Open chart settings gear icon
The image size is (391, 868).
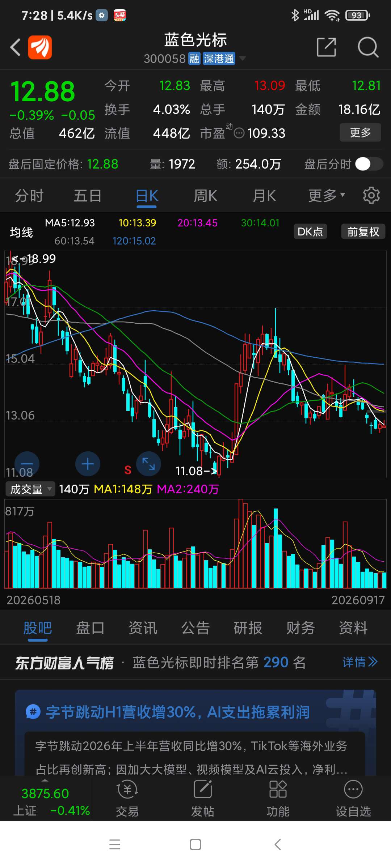371,195
